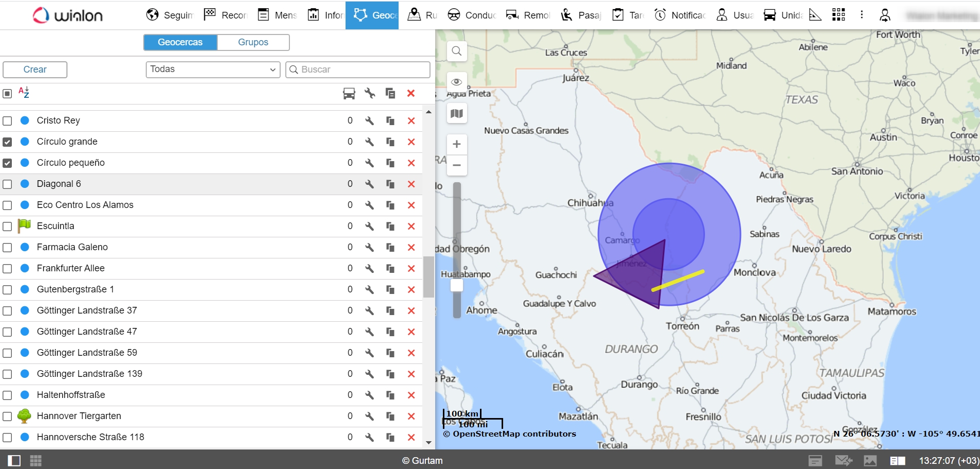Open the Notificaciones menu item
980x469 pixels.
[x=680, y=15]
